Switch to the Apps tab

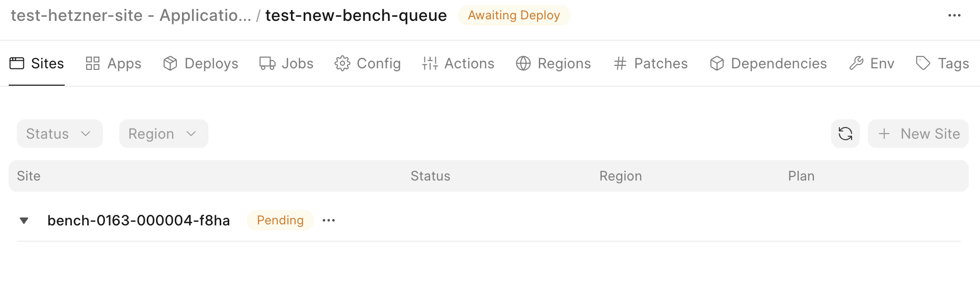tap(114, 63)
